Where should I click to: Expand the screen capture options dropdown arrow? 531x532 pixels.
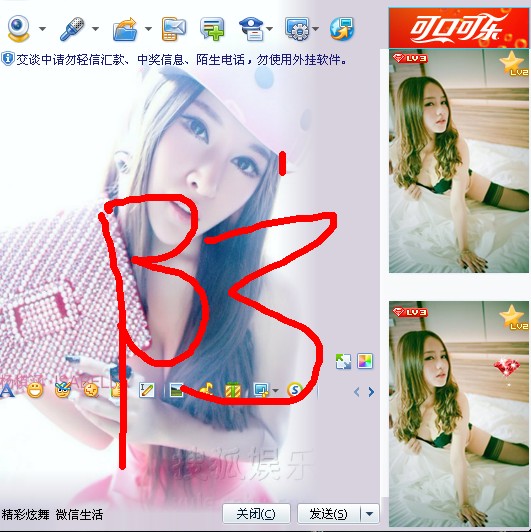(x=276, y=391)
